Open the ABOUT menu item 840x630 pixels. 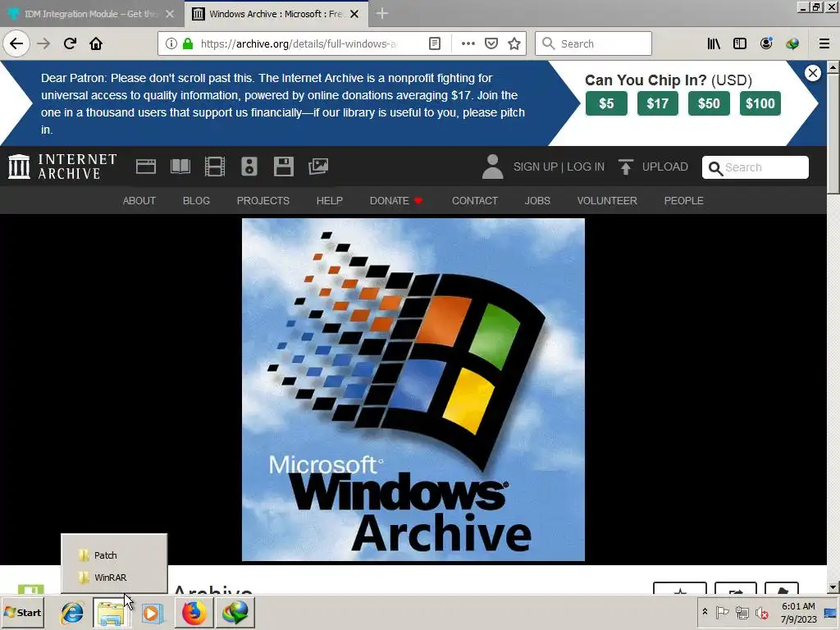(x=139, y=200)
